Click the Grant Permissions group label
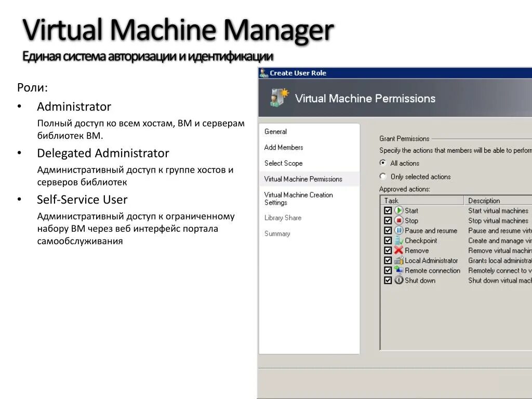Viewport: 532px width, 399px height. coord(404,138)
